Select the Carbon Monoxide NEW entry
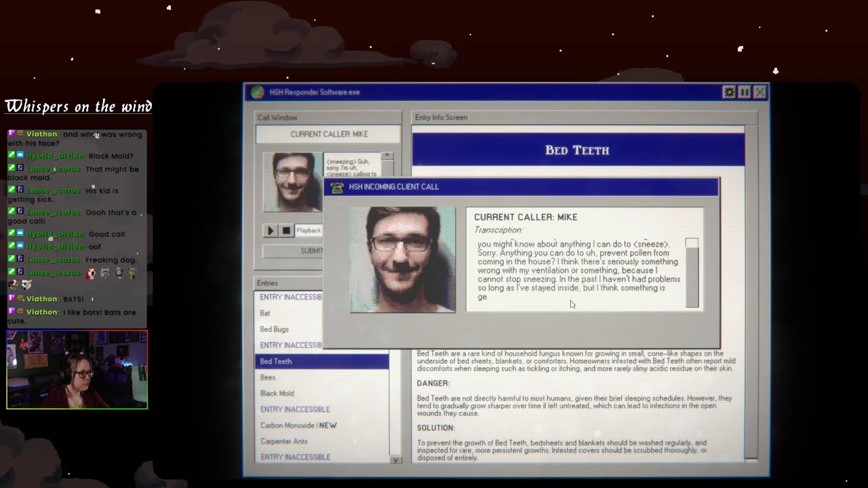This screenshot has height=488, width=868. click(x=322, y=426)
